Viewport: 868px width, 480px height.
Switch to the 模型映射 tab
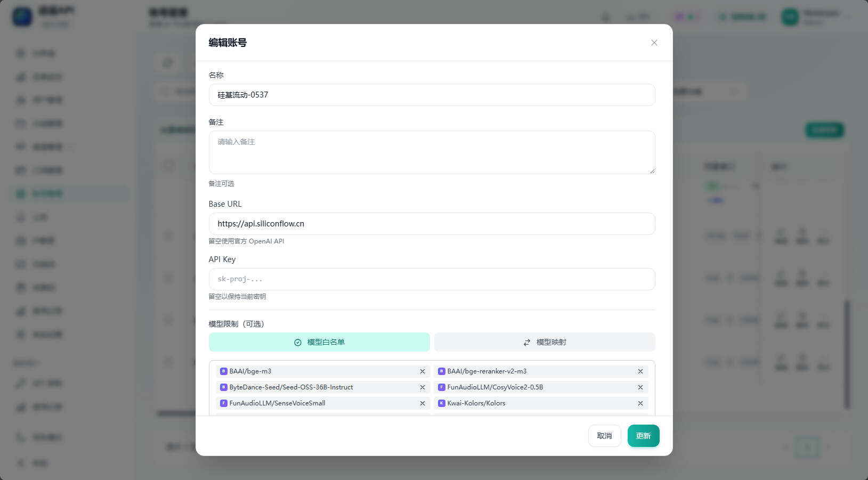point(545,342)
